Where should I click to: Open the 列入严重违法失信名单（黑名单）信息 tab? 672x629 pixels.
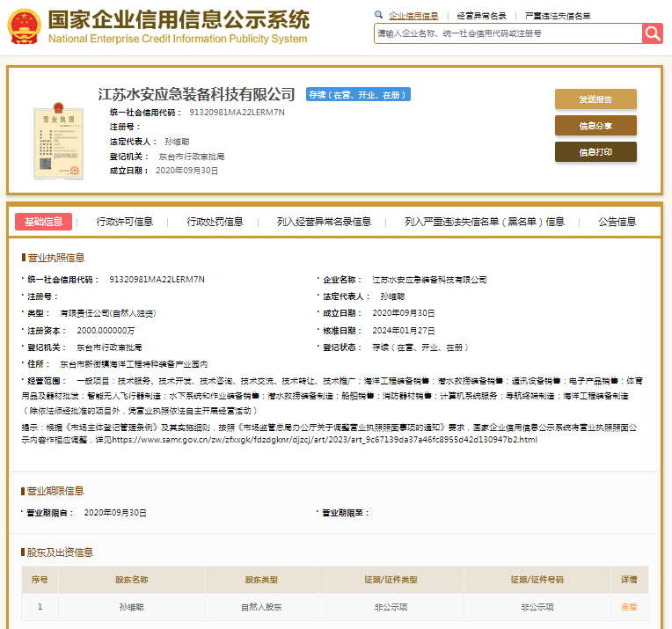485,222
